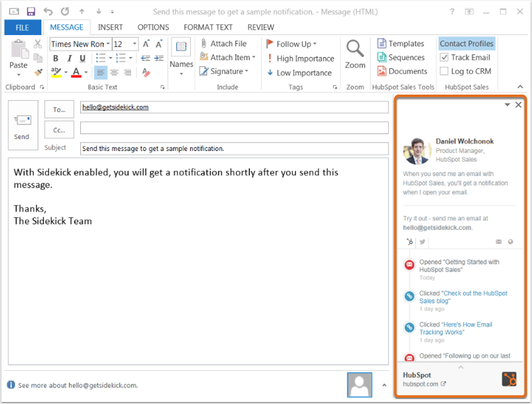This screenshot has width=532, height=404.
Task: Click Attach File paperclip
Action: 224,44
